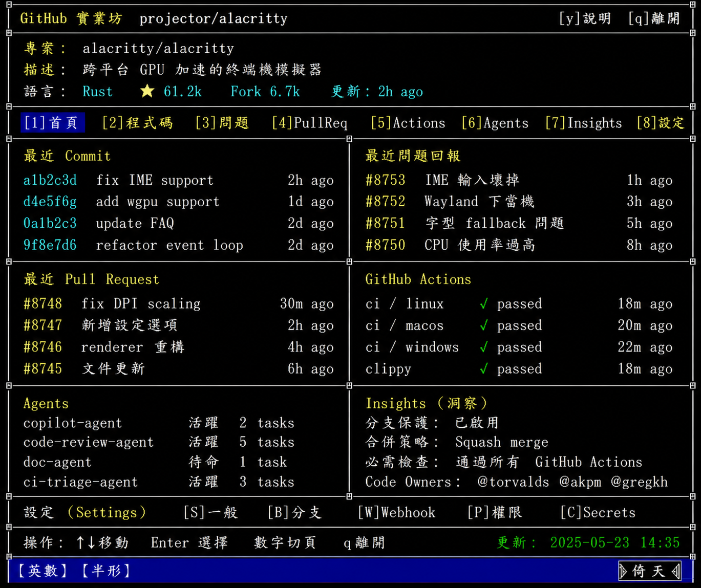Click the Fork 6.7k count
Screen dimensions: 701x588
(x=265, y=92)
